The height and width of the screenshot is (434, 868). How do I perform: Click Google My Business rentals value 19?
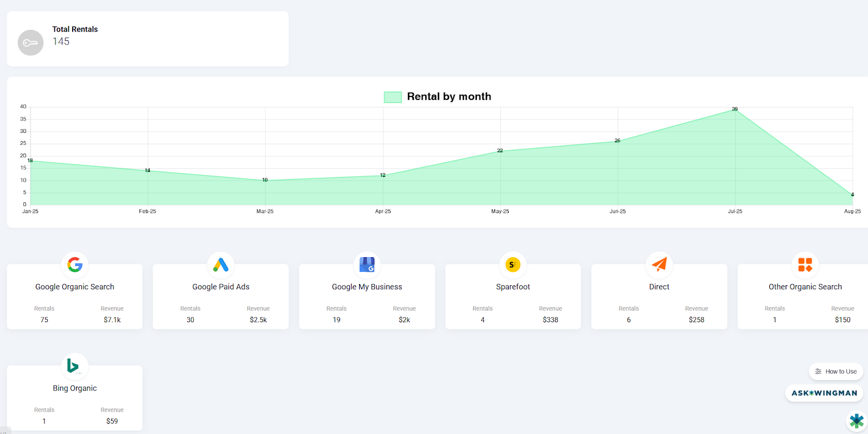tap(336, 320)
